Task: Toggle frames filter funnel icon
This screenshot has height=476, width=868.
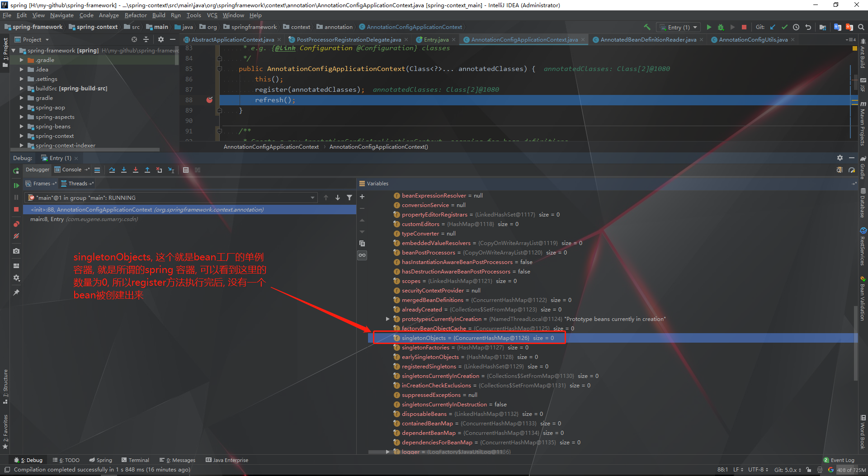Action: pos(349,198)
